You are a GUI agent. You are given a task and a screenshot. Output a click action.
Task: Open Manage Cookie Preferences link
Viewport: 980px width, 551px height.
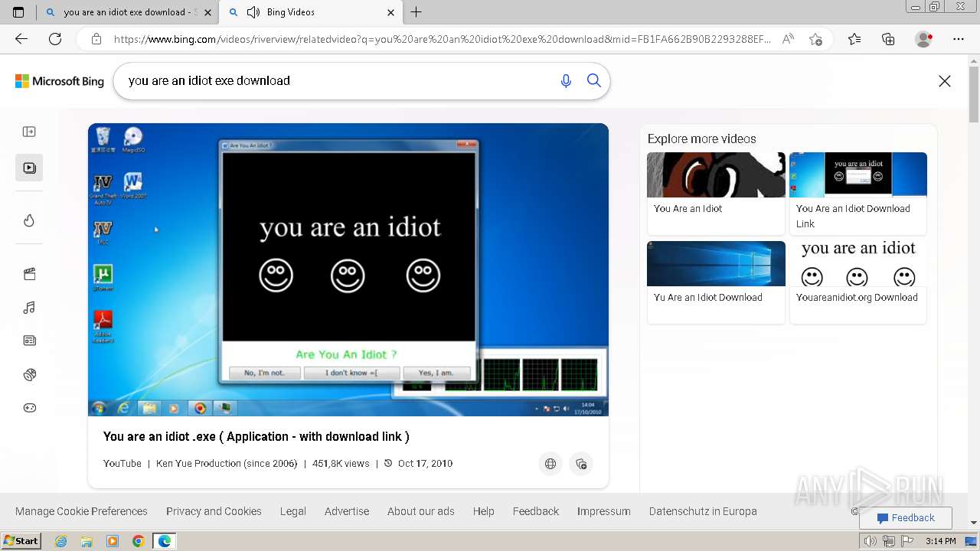[81, 511]
